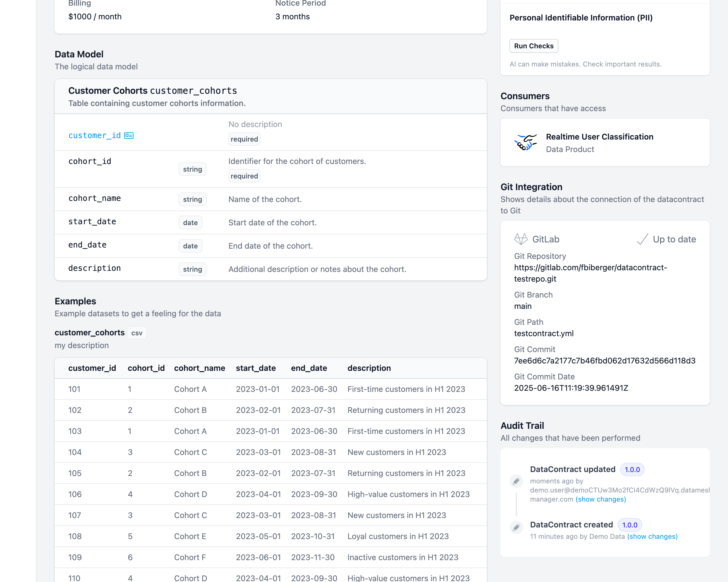Image resolution: width=728 pixels, height=582 pixels.
Task: Click the 1.0.0 badge on DataContract updated
Action: point(632,470)
